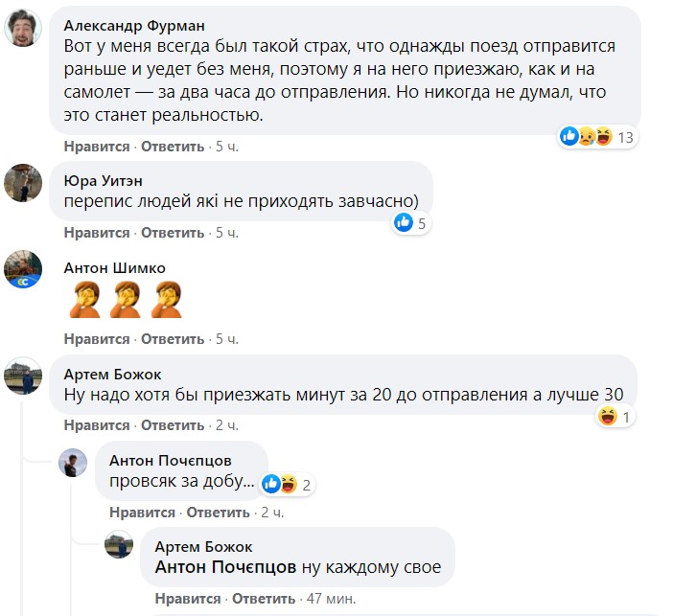Screen dimensions: 673x616
Task: Open Александр Фурман's profile name link
Action: 134,25
